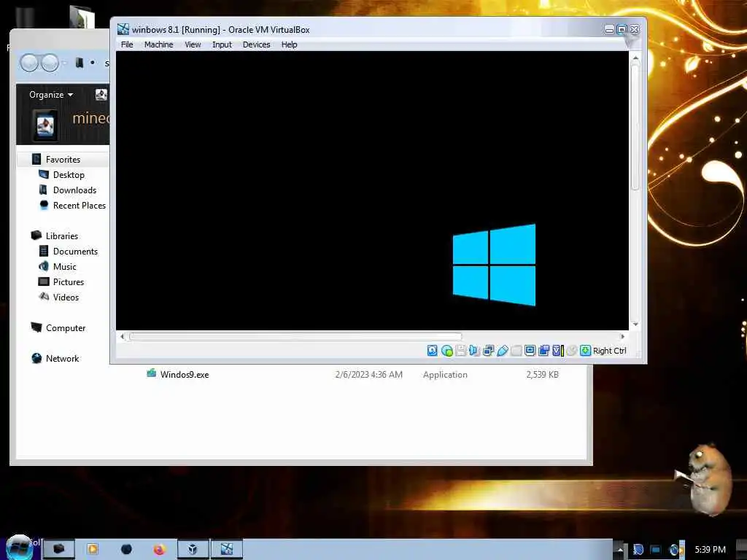Click the optical disk status icon
Viewport: 747px width, 560px height.
point(447,351)
